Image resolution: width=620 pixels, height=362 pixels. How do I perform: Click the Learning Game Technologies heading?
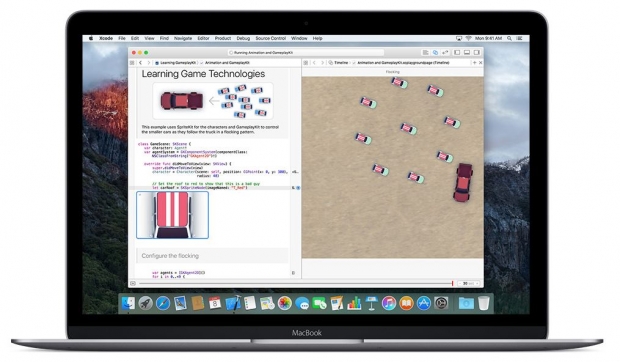203,74
